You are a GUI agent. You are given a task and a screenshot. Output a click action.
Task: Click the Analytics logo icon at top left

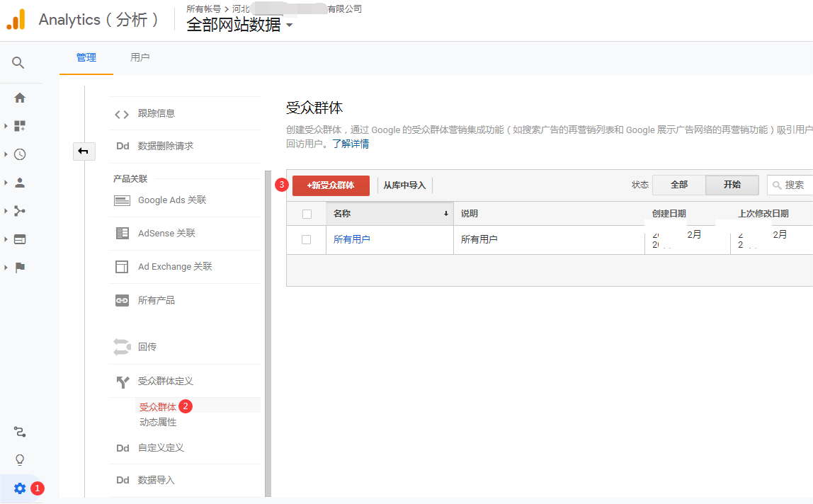pos(15,19)
